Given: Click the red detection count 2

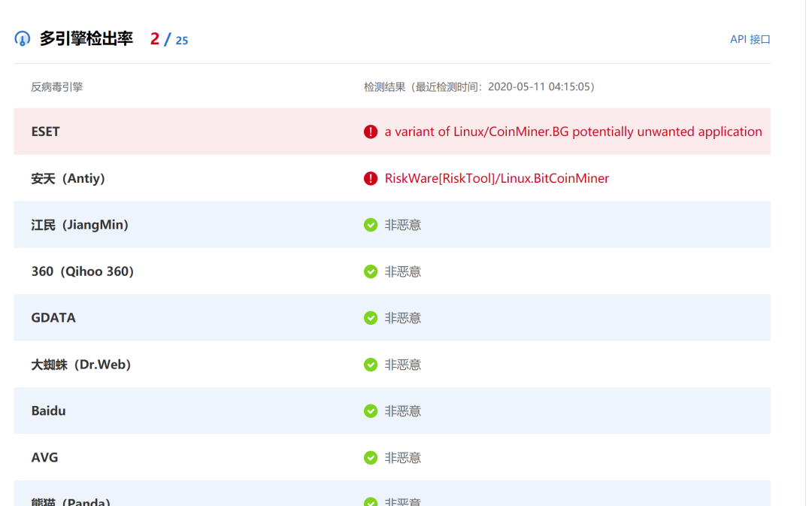Looking at the screenshot, I should [x=154, y=39].
